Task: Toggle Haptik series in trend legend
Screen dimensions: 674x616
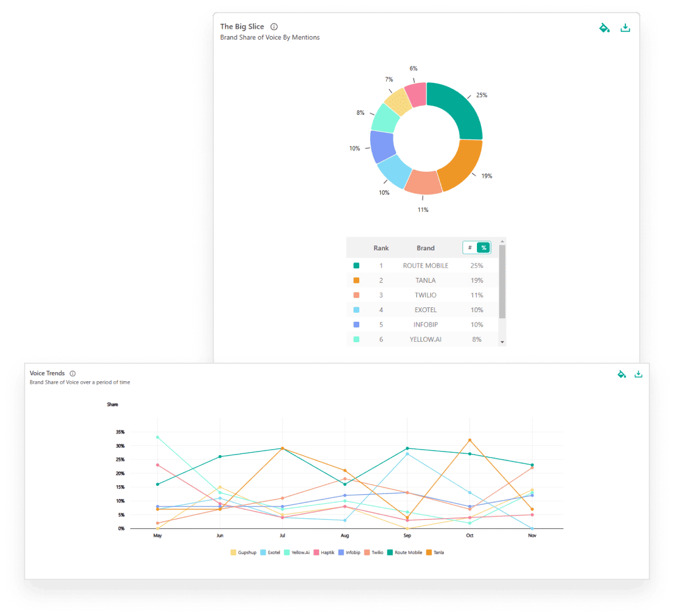Action: pos(324,552)
